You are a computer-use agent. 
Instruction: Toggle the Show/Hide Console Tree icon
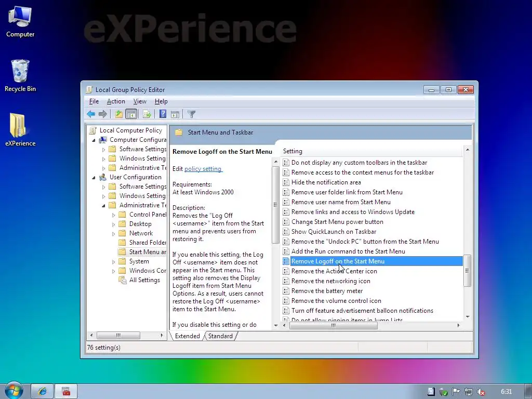131,114
